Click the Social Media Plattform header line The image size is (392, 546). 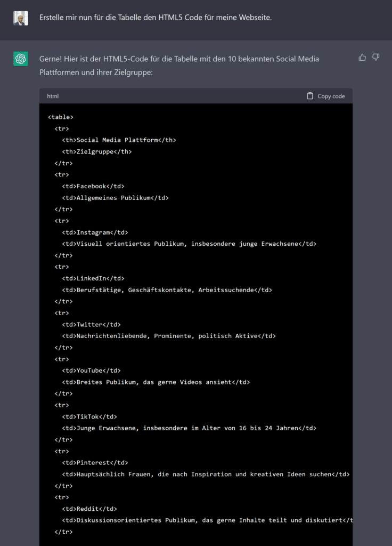(119, 140)
